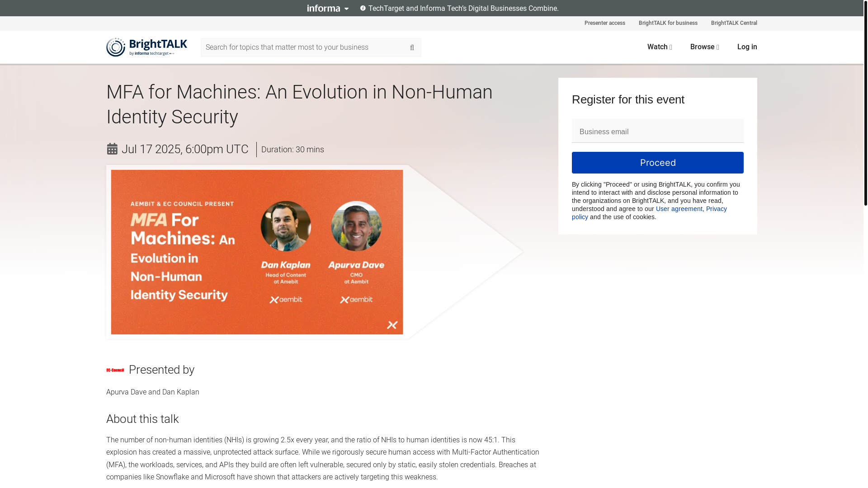Click 'Duration: 30 mins' text
This screenshot has height=488, width=868.
292,150
